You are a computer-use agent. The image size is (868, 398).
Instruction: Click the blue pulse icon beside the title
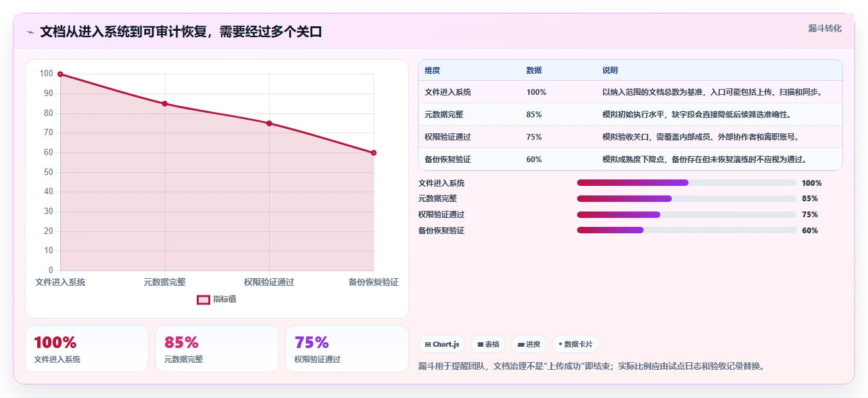pyautogui.click(x=30, y=32)
